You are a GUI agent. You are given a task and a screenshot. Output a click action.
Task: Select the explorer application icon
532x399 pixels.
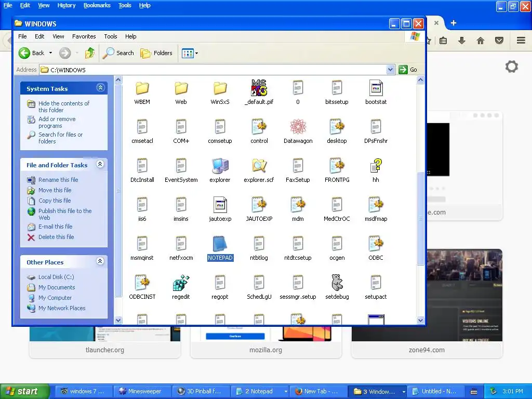(220, 170)
